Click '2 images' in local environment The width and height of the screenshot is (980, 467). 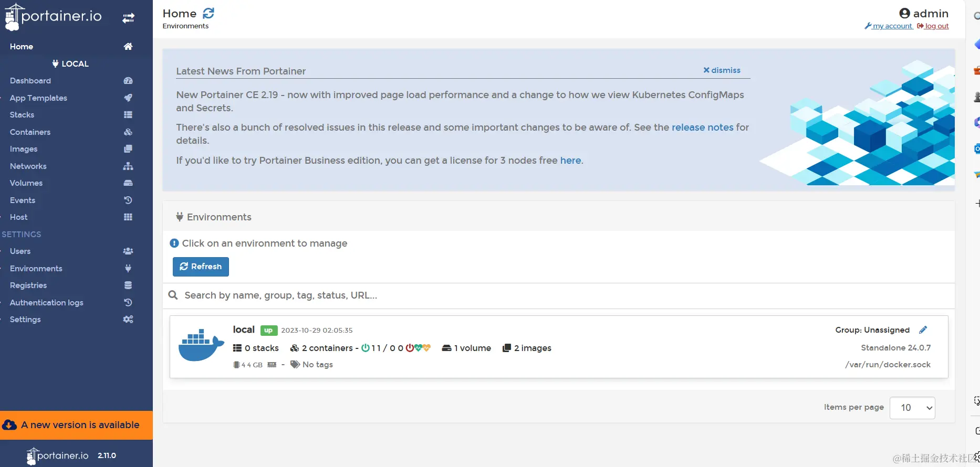[x=527, y=348]
